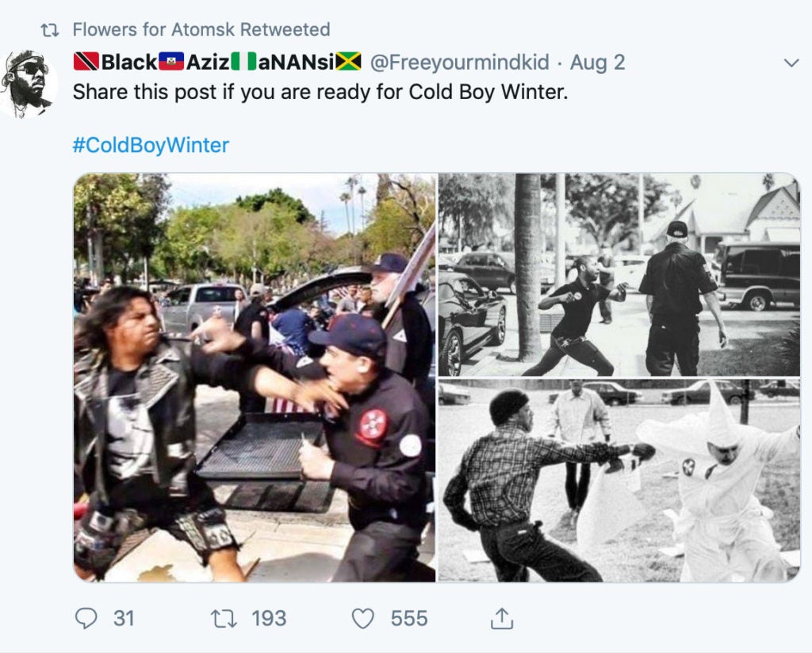Screen dimensions: 812x653
Task: Open the share upload icon
Action: [x=501, y=618]
